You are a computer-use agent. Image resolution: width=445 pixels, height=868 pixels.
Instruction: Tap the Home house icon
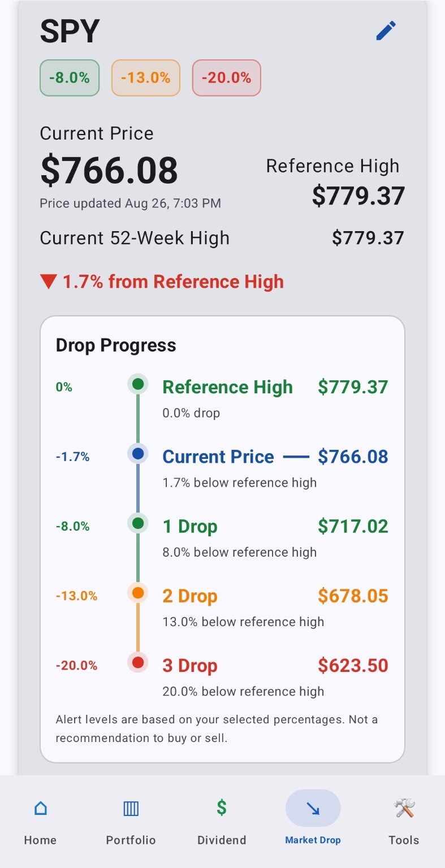(x=40, y=808)
